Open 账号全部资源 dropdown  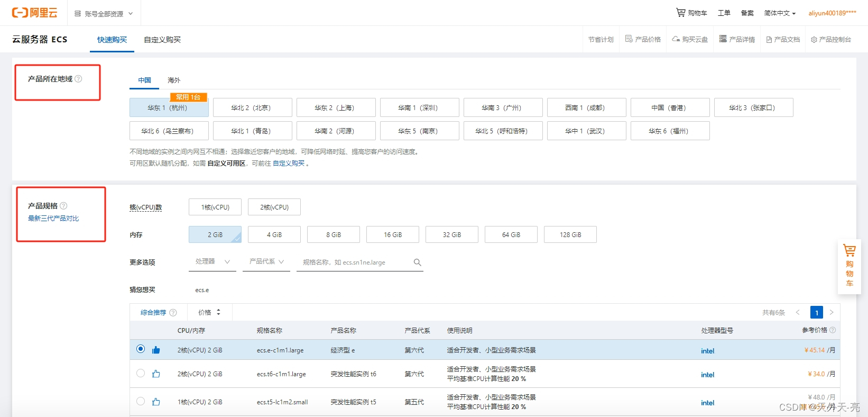[104, 13]
